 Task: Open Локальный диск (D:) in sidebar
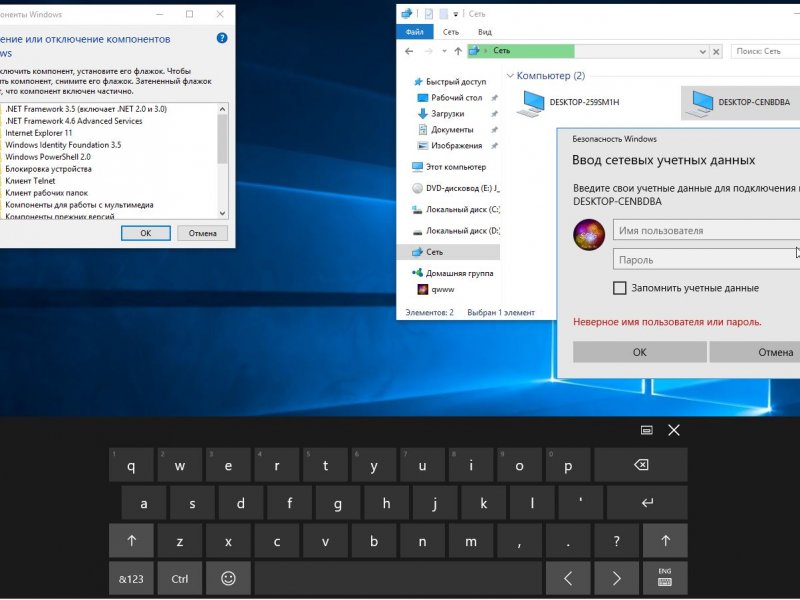click(456, 231)
